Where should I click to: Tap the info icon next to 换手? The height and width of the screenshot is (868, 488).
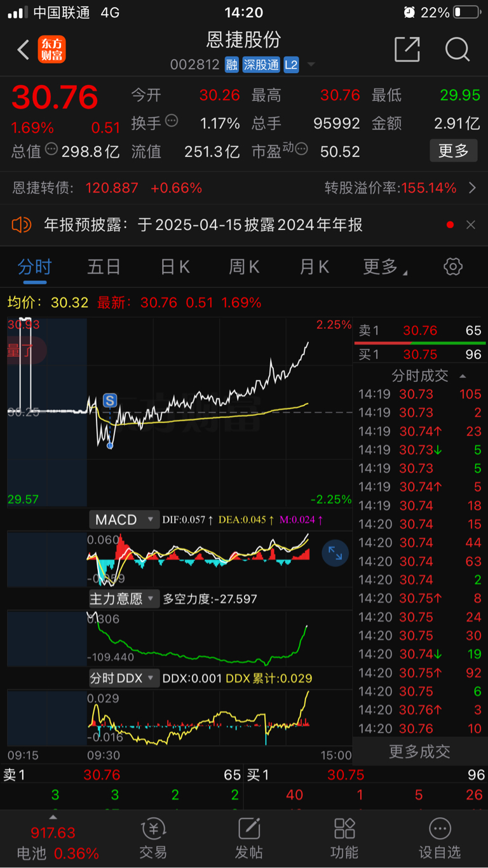[x=172, y=121]
